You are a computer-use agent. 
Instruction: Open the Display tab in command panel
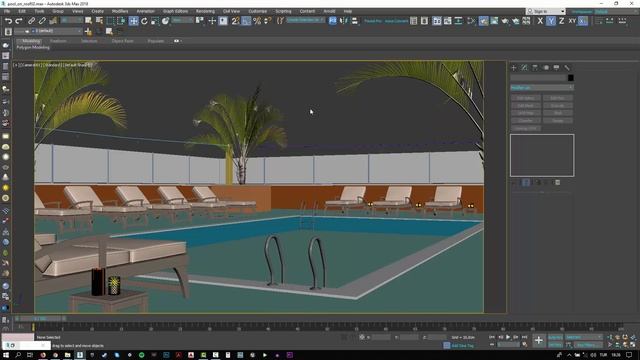556,68
